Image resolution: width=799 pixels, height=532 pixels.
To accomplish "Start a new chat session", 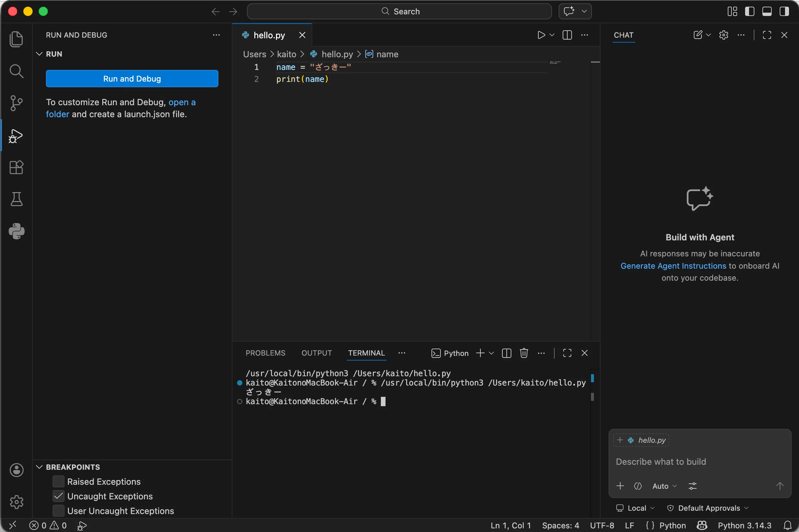I will point(697,35).
